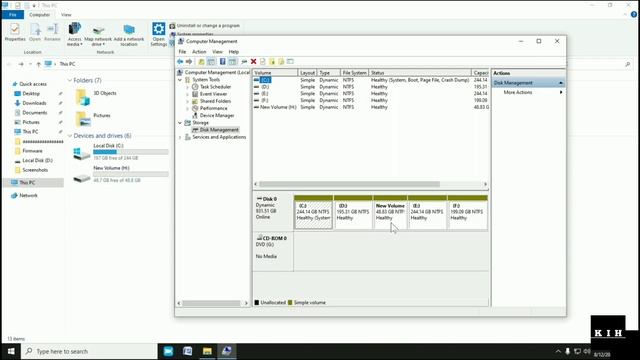This screenshot has width=640, height=360.
Task: Select the New Volume partition block on Disk 0
Action: [x=390, y=212]
